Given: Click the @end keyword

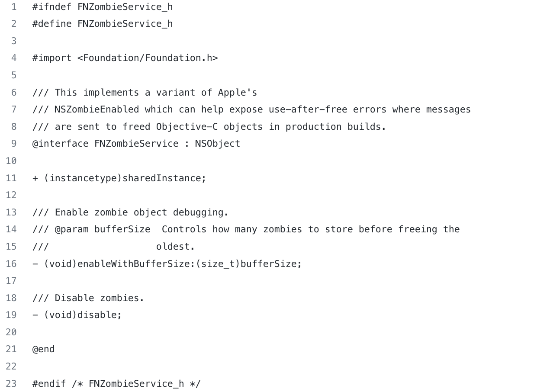Looking at the screenshot, I should [x=44, y=349].
